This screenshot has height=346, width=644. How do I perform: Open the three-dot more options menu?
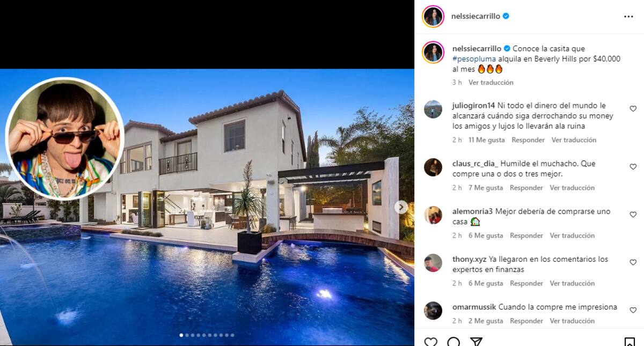(x=628, y=17)
